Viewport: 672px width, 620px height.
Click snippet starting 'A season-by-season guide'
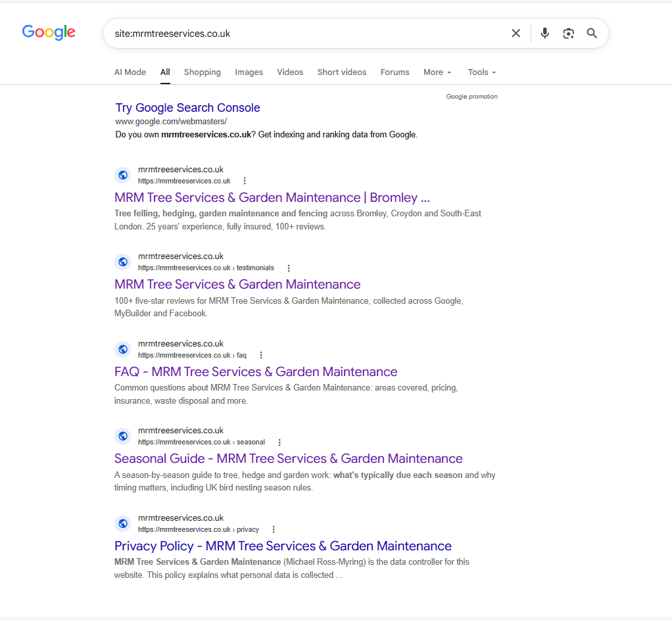[x=304, y=481]
